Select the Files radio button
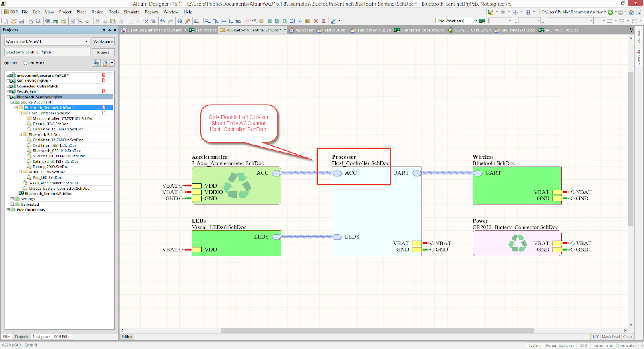Screen dimensions: 644x349 tap(6, 63)
